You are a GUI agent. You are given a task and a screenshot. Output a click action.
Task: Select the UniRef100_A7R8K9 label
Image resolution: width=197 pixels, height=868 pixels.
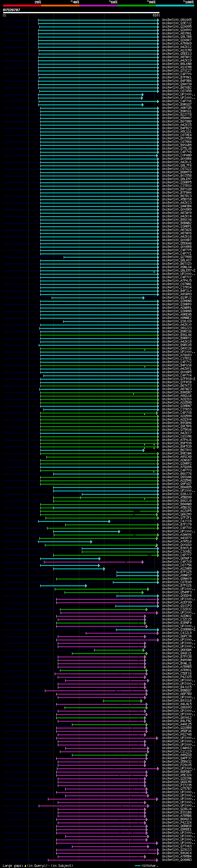coord(176,43)
